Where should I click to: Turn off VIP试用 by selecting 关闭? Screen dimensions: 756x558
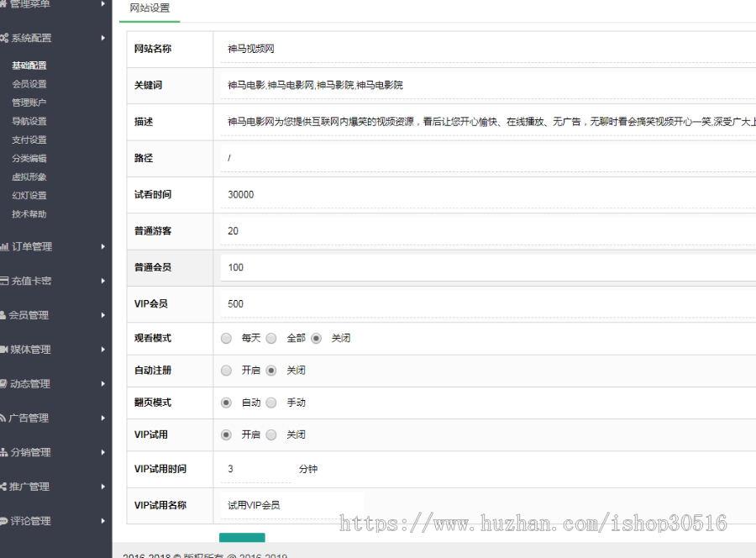click(271, 435)
